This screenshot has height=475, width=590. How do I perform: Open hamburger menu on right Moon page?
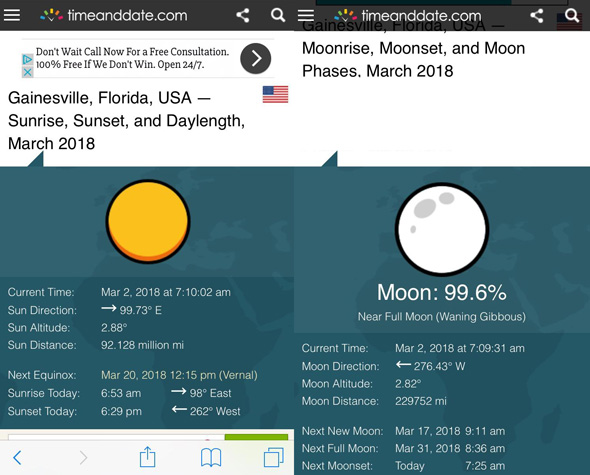point(306,15)
